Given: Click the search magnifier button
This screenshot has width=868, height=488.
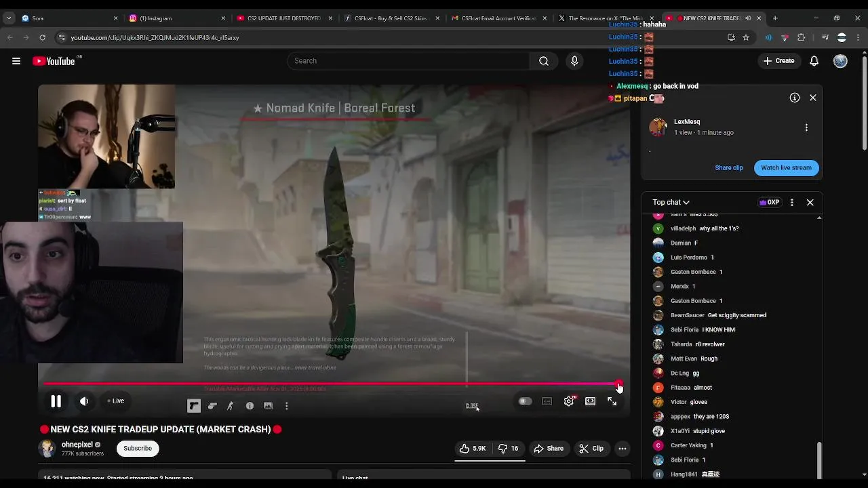Looking at the screenshot, I should (x=544, y=61).
